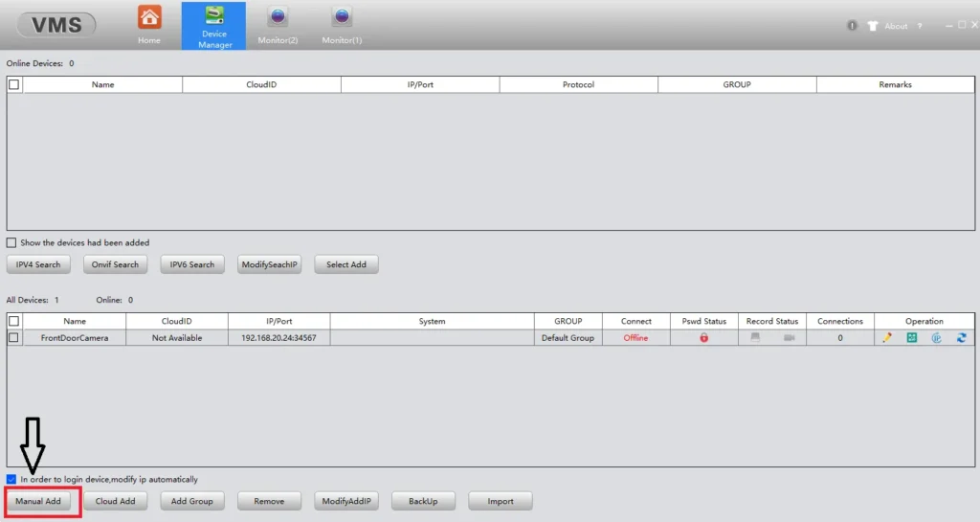Tick the select-all checkbox in All Devices table
This screenshot has width=980, height=522.
(x=13, y=321)
